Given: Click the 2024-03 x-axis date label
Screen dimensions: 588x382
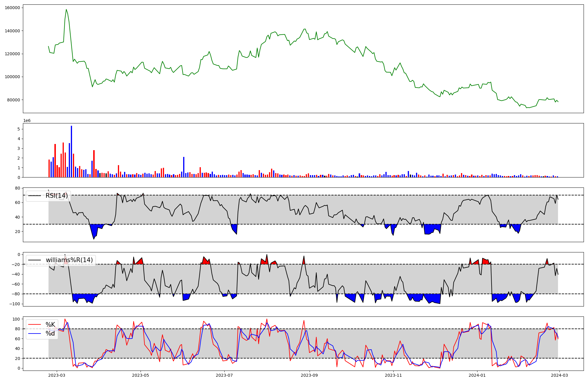Looking at the screenshot, I should coord(559,375).
